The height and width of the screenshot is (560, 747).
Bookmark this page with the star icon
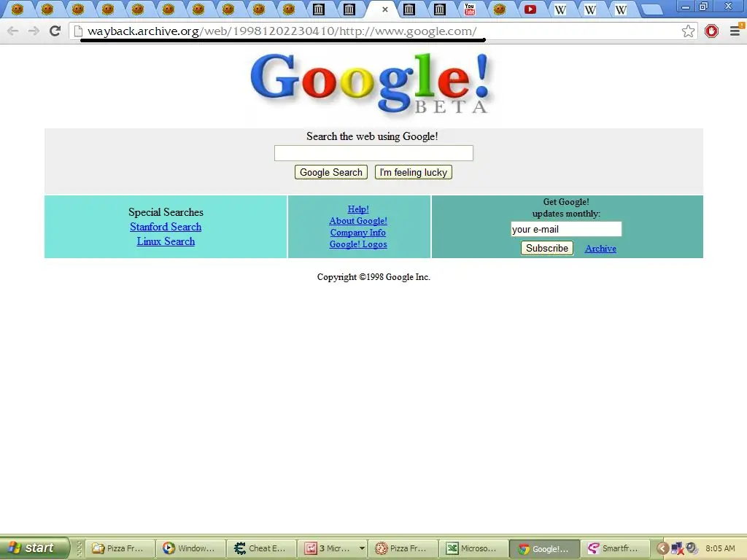(688, 31)
